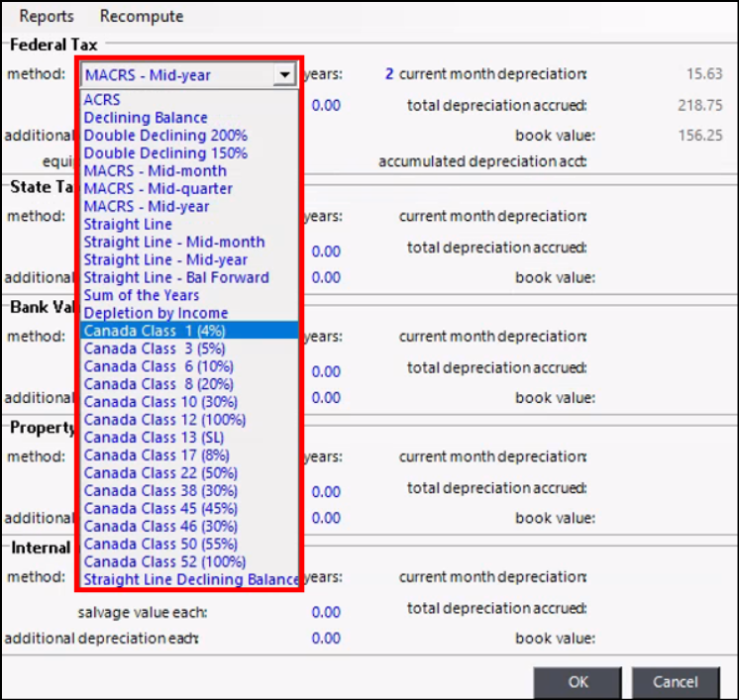Choose Sum of the Years method
Screen dimensions: 739x700
(142, 296)
